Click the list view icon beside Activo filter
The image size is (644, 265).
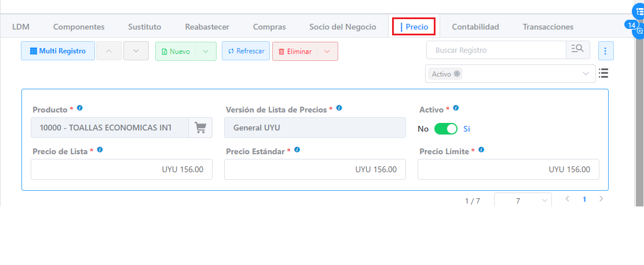(603, 73)
